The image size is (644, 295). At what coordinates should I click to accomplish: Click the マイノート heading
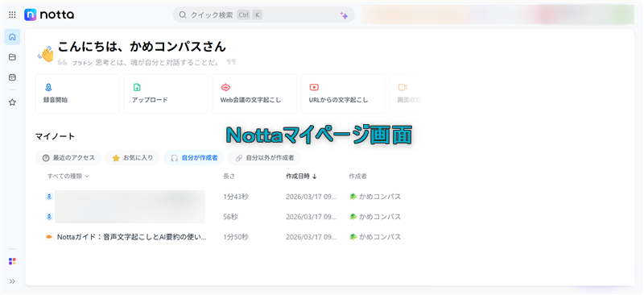click(55, 136)
